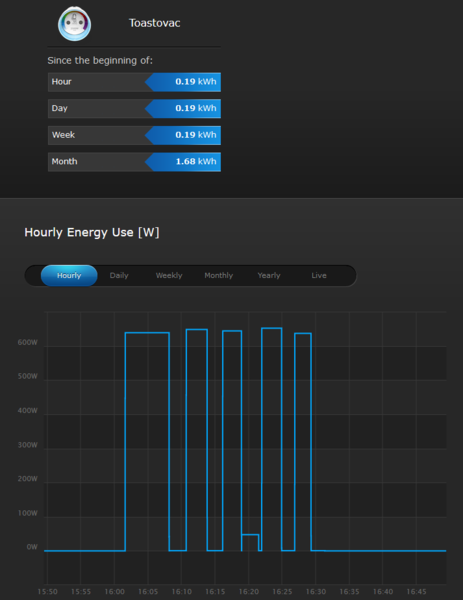This screenshot has height=600, width=463.
Task: Click the 600W axis label
Action: click(x=28, y=342)
